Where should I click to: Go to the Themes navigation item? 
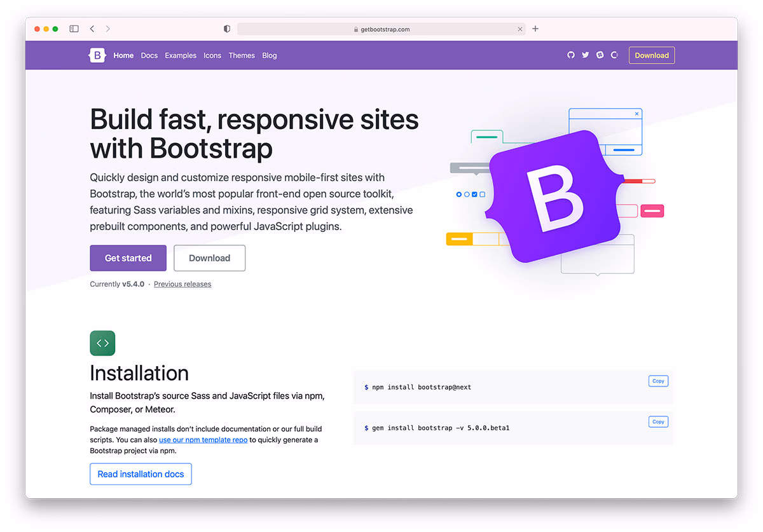242,55
